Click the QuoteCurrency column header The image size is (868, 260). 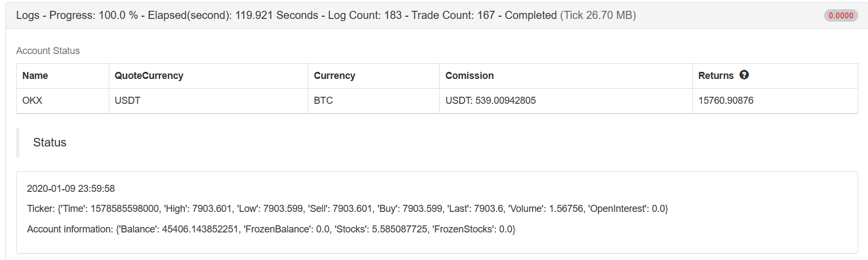click(149, 76)
